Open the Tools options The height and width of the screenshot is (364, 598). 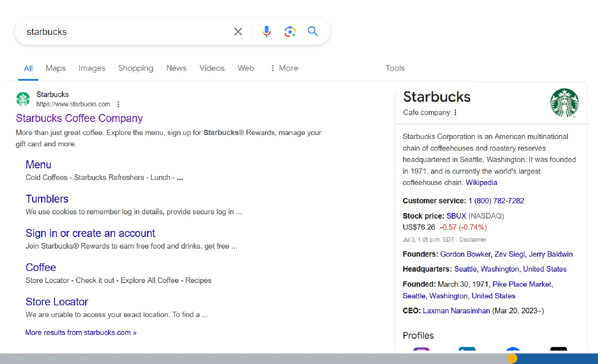(395, 68)
